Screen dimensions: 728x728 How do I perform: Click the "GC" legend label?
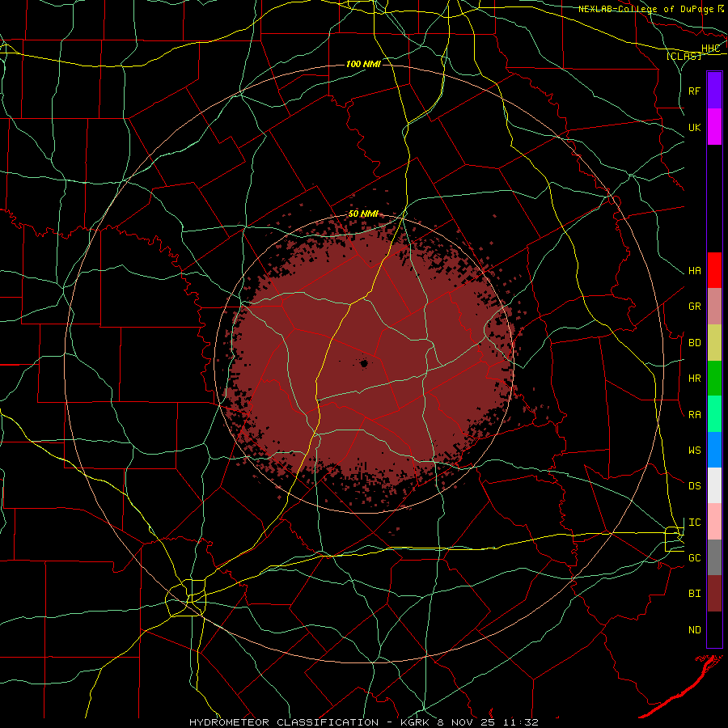(695, 558)
